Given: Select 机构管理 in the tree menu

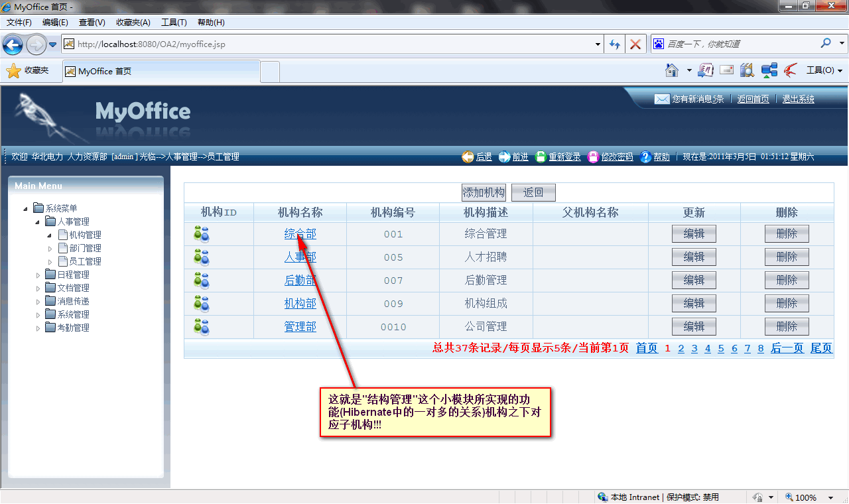Looking at the screenshot, I should pyautogui.click(x=86, y=235).
